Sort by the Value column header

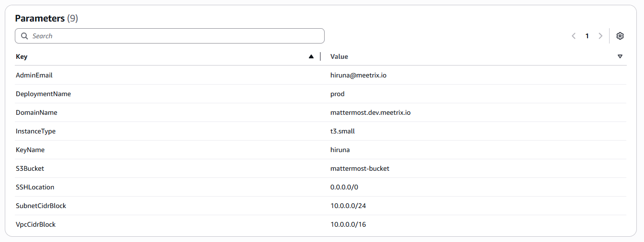pyautogui.click(x=339, y=56)
